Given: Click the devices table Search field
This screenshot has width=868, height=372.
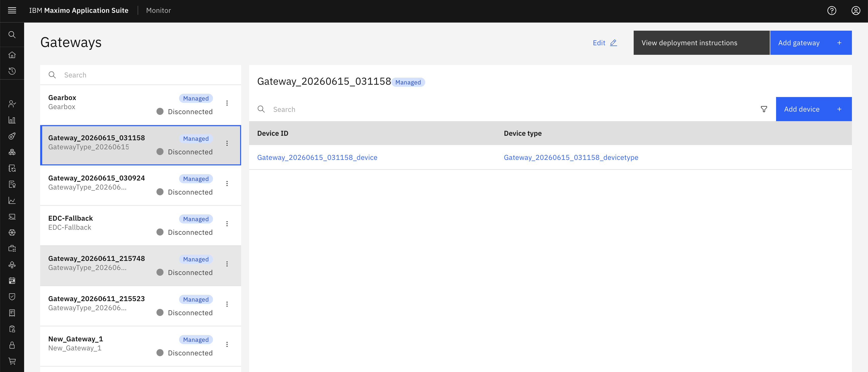Looking at the screenshot, I should [502, 109].
